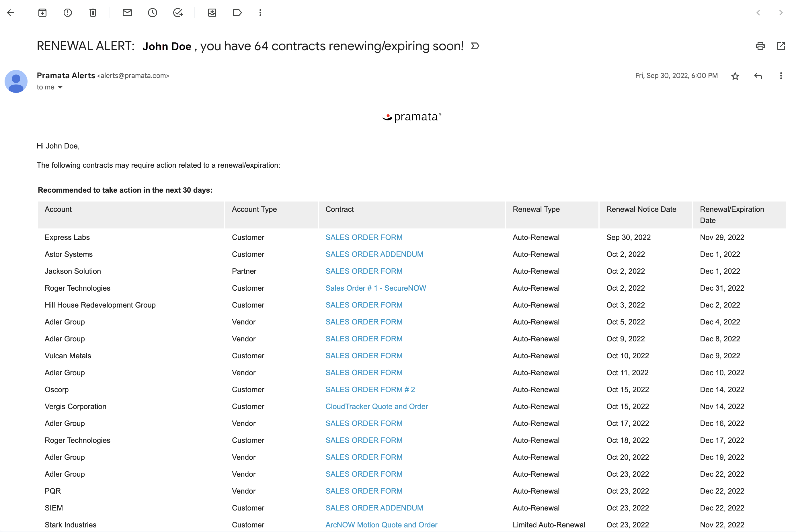Click the importance marker beside the subject
The image size is (796, 532).
[475, 46]
